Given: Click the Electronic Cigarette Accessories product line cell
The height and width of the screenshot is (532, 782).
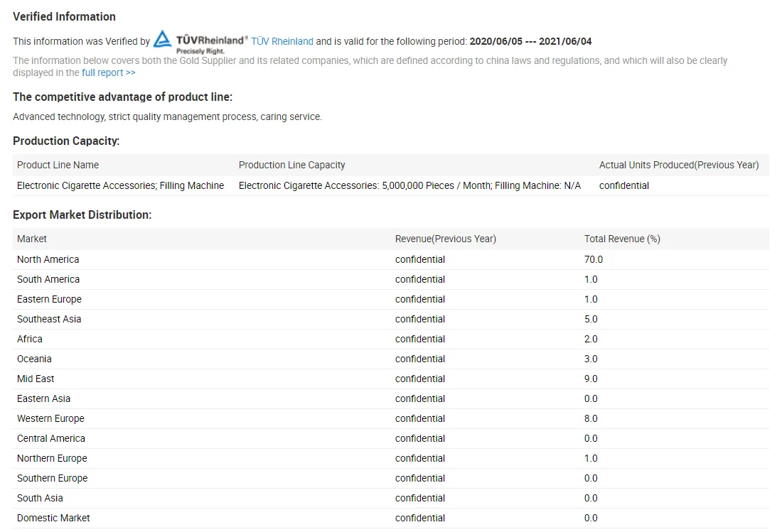Looking at the screenshot, I should [x=120, y=185].
